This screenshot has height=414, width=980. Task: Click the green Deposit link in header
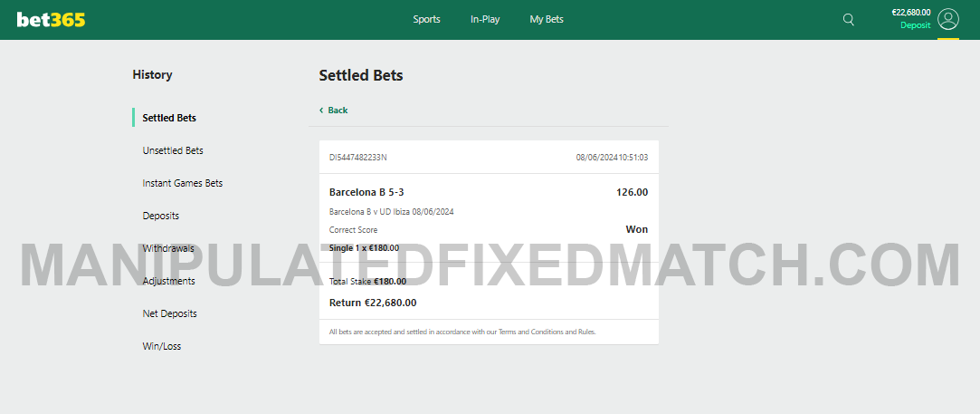tap(915, 25)
